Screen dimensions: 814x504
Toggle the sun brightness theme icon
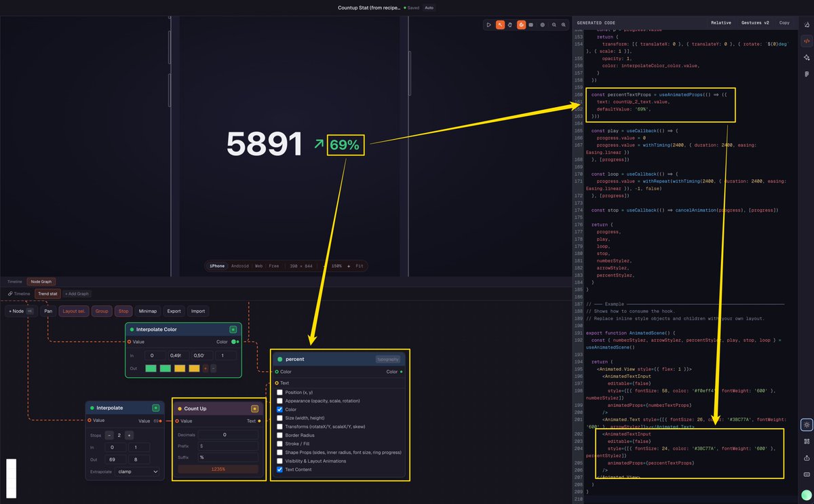coord(807,425)
